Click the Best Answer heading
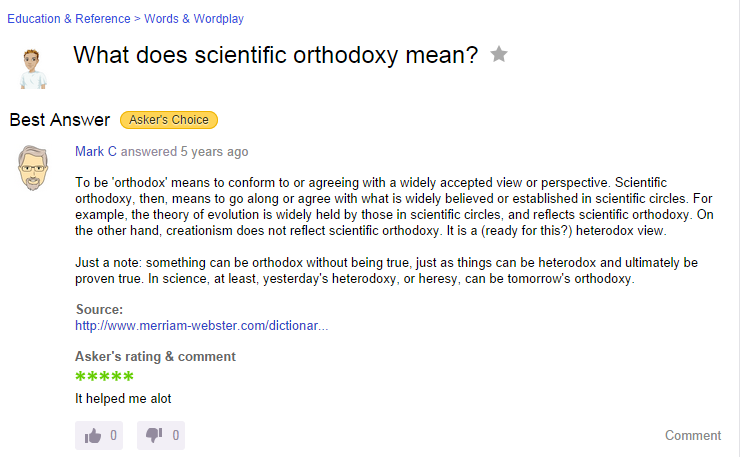This screenshot has height=457, width=740. [x=60, y=120]
